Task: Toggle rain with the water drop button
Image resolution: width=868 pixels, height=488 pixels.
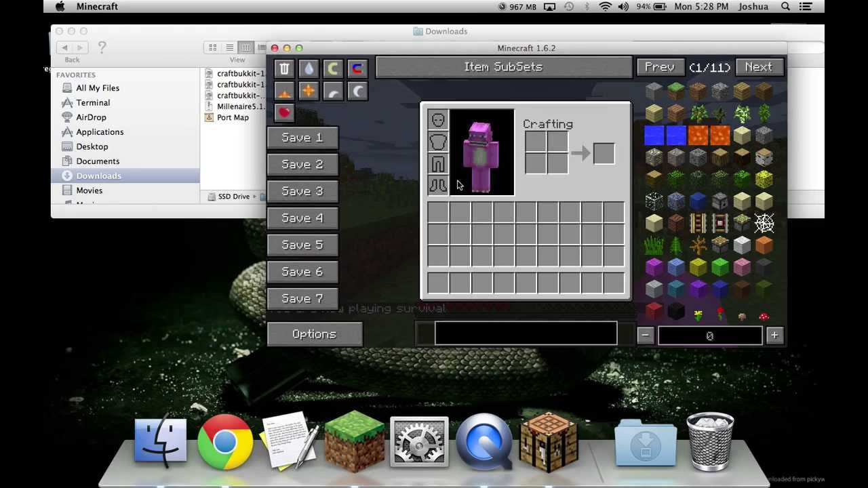Action: point(309,69)
